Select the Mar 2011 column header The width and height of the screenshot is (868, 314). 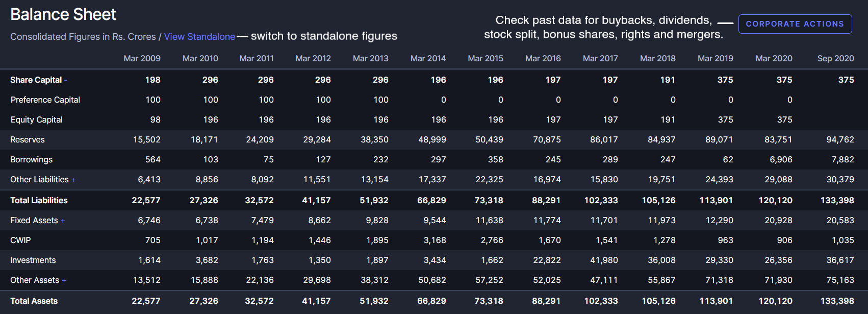(x=257, y=58)
